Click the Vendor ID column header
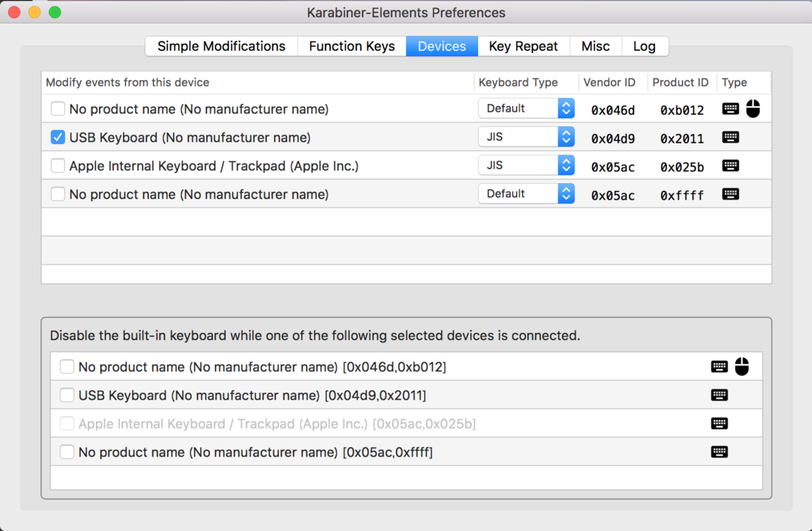Viewport: 812px width, 531px height. point(609,82)
